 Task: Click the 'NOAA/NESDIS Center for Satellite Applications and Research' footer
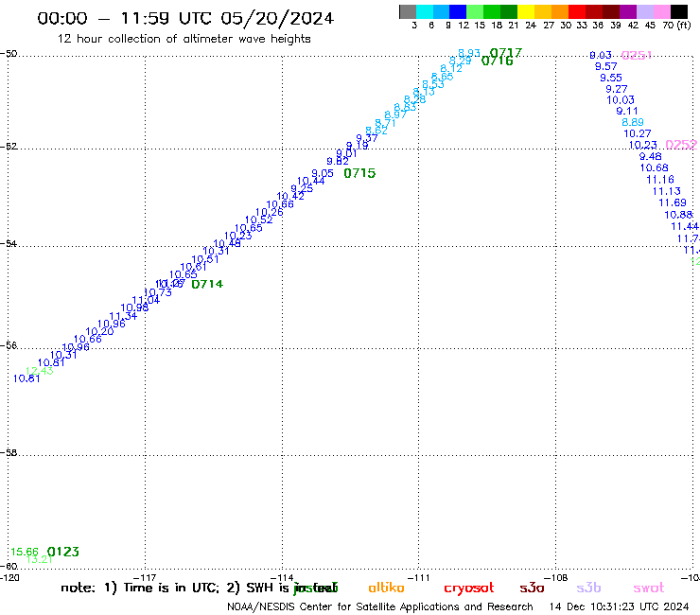[x=380, y=607]
